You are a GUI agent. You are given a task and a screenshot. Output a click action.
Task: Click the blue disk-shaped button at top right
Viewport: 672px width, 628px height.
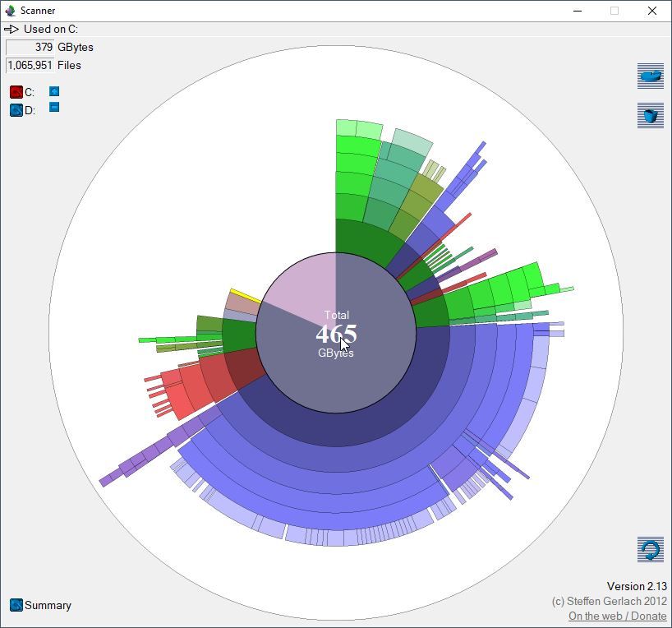pyautogui.click(x=651, y=76)
